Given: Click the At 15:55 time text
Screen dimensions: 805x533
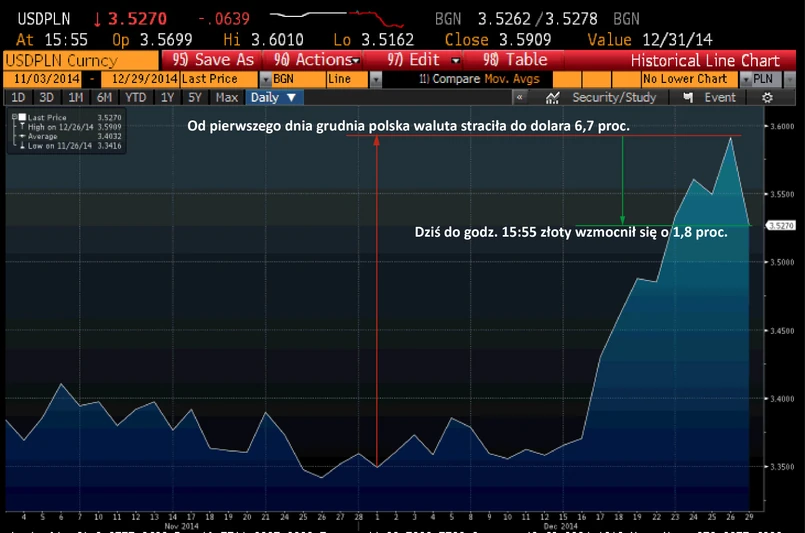Looking at the screenshot, I should [x=52, y=40].
